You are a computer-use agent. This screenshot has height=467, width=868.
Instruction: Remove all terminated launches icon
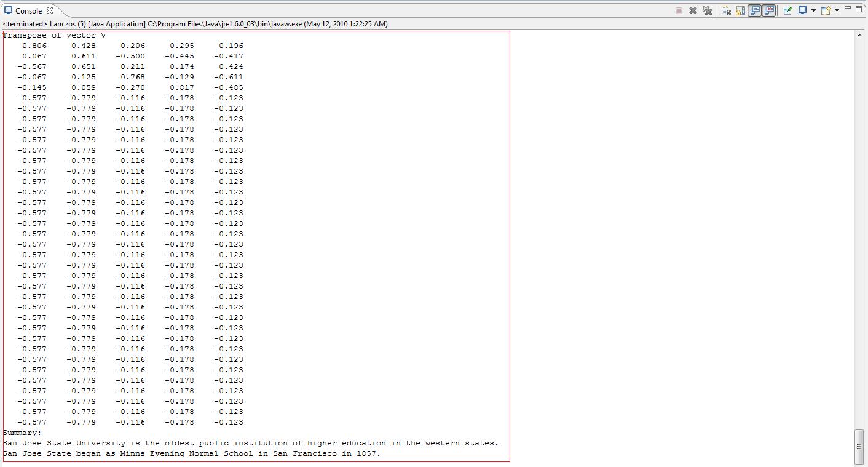click(x=707, y=10)
